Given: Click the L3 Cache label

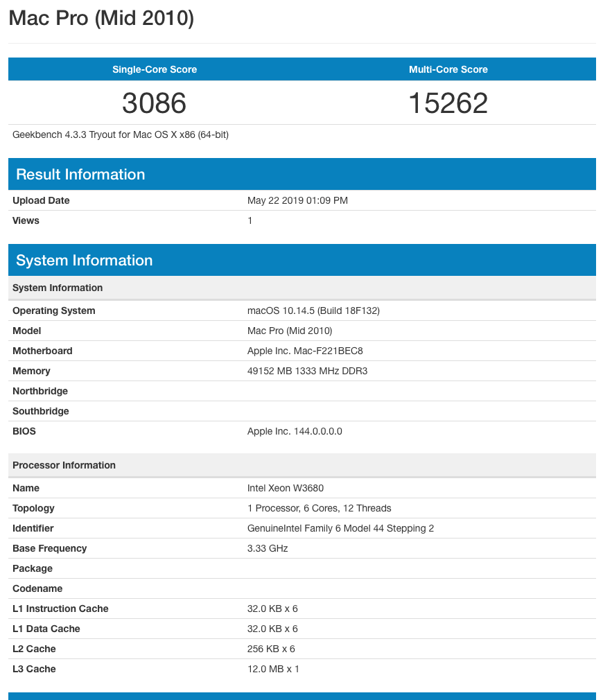Looking at the screenshot, I should (x=34, y=669).
